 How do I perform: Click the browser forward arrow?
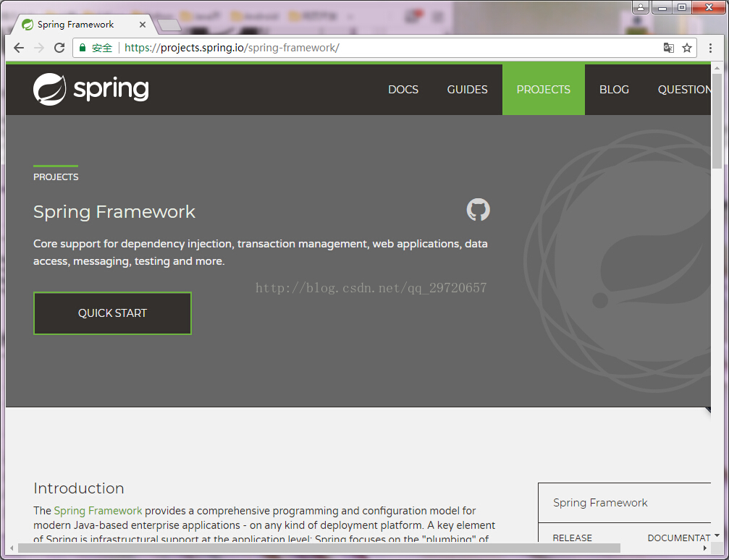[39, 48]
